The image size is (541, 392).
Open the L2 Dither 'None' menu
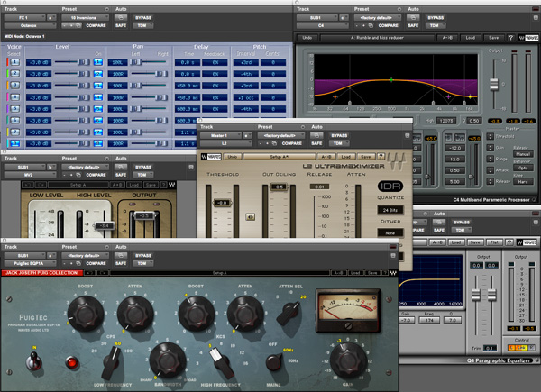click(390, 233)
